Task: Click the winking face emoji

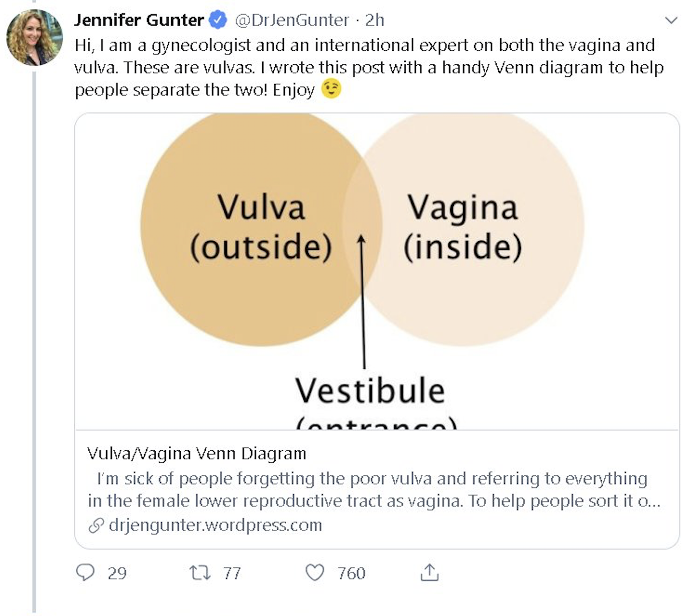Action: tap(331, 89)
